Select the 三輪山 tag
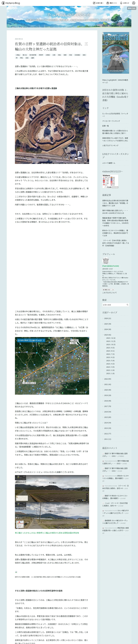Screen dimensions: 138x644 (18, 55)
